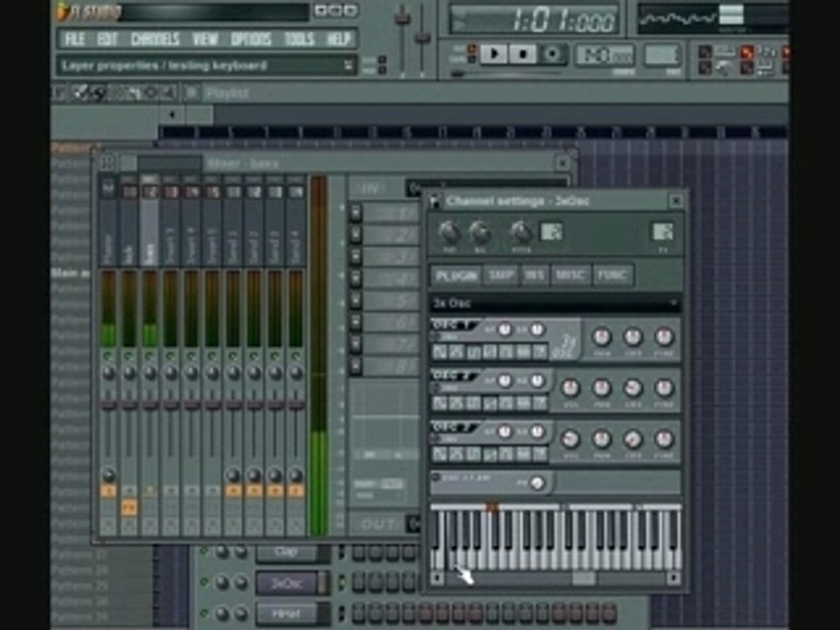Open FX slot 2 menu arrow in Mixer

[356, 235]
